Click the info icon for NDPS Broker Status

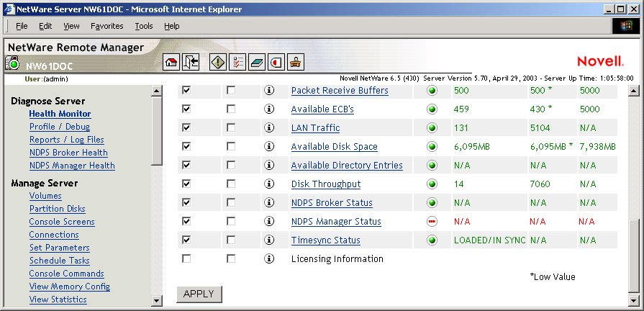[269, 202]
